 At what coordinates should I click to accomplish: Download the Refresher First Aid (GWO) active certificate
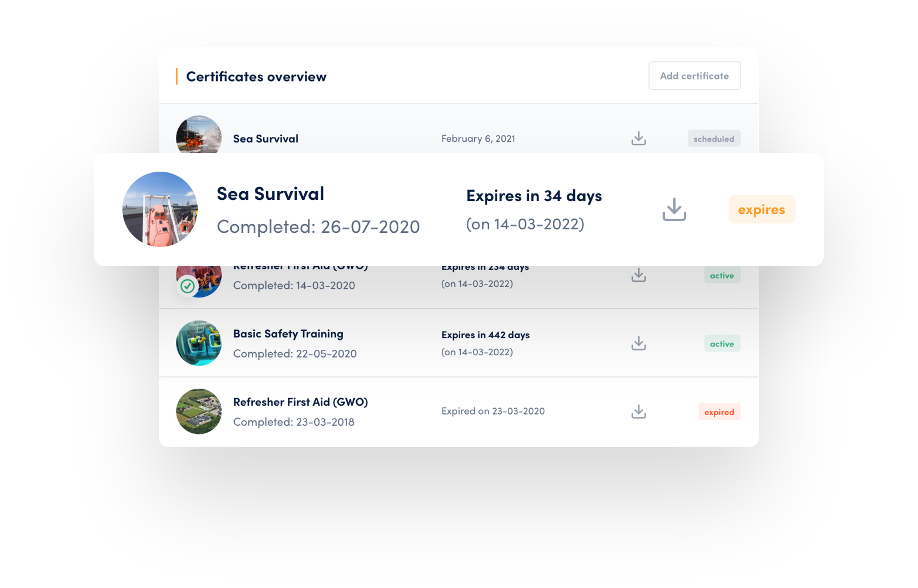point(638,275)
